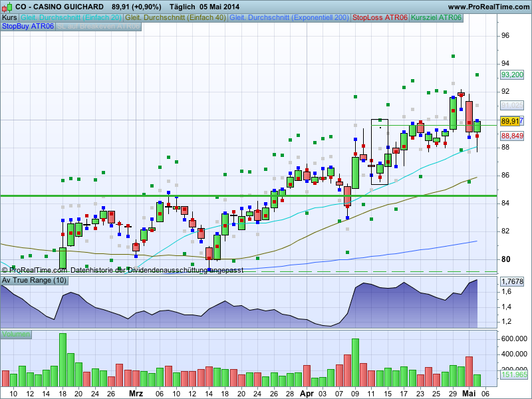Click the Kursziel ATR06 indicator label
Screen dimensions: 532x399
coord(436,18)
